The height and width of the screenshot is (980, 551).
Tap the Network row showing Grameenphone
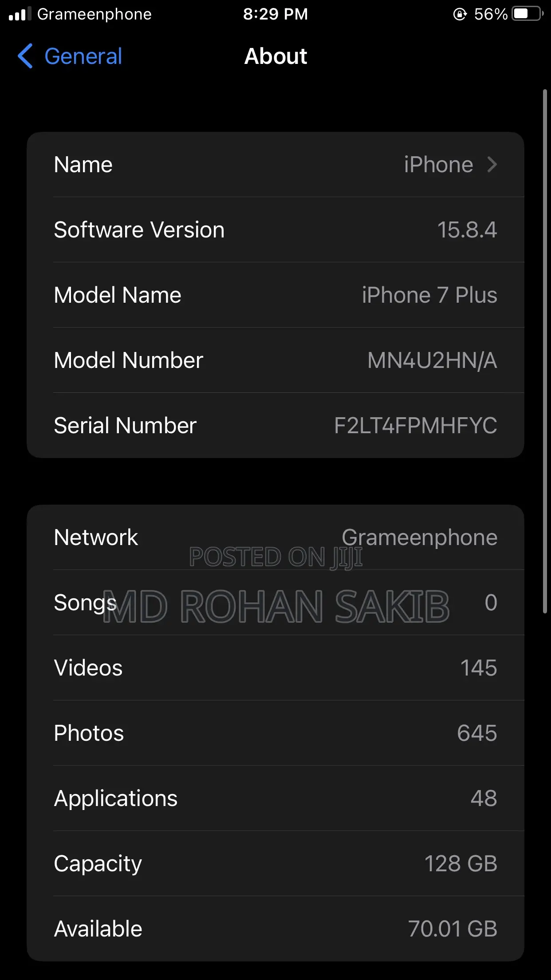click(x=275, y=537)
